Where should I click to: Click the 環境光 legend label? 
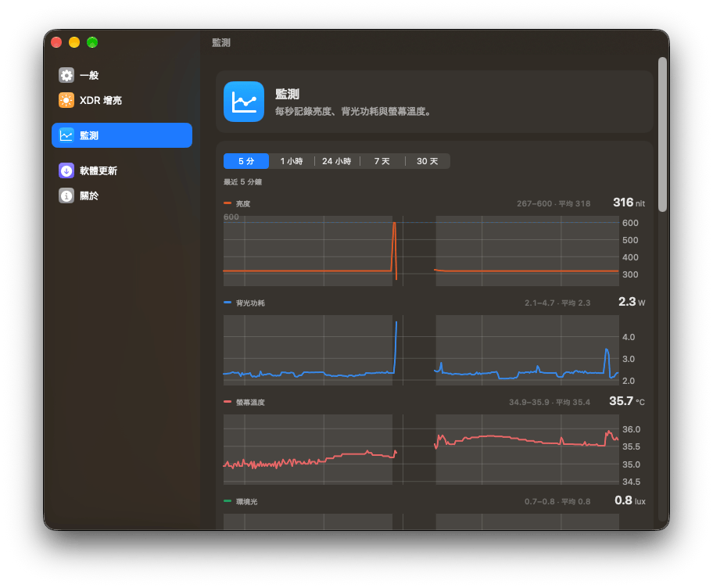(x=246, y=501)
